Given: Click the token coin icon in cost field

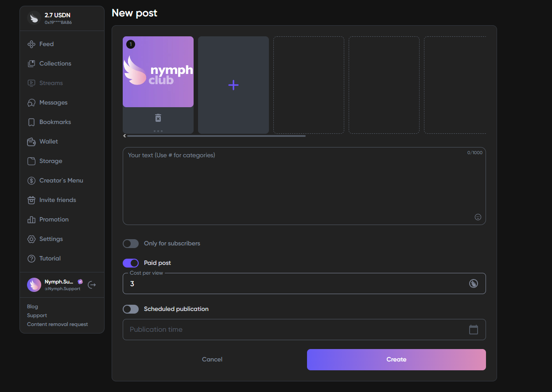Looking at the screenshot, I should point(474,283).
